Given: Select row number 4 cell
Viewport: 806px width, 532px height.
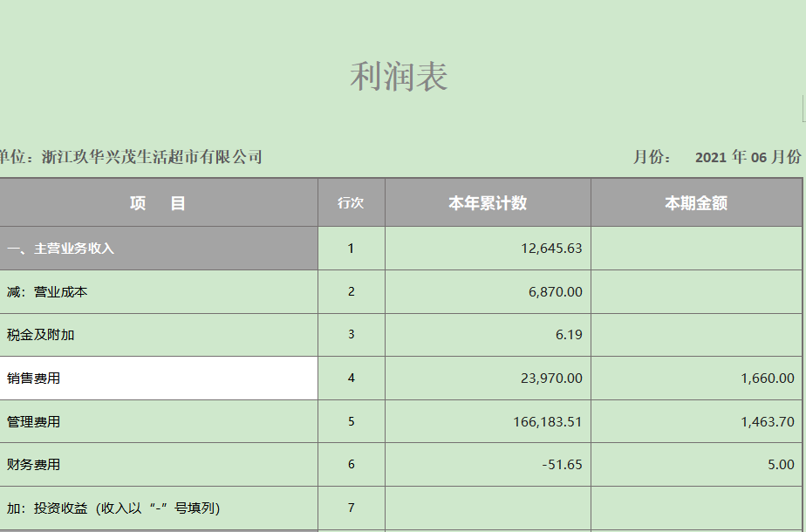Looking at the screenshot, I should [x=352, y=379].
